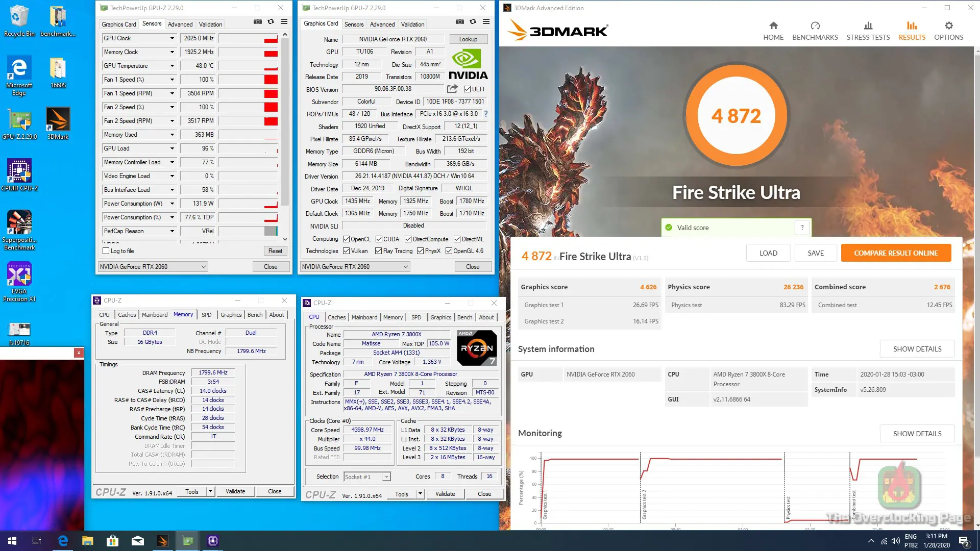980x551 pixels.
Task: Show details for System information
Action: 917,349
